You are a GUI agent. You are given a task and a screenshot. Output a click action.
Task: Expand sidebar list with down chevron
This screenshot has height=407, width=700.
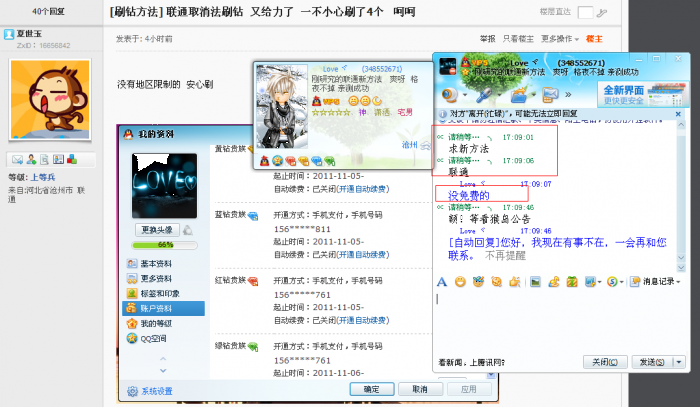point(163,370)
